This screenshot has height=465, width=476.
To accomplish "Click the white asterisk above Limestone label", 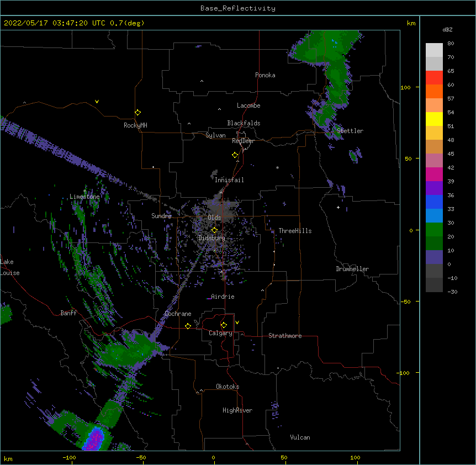I will 84,191.
